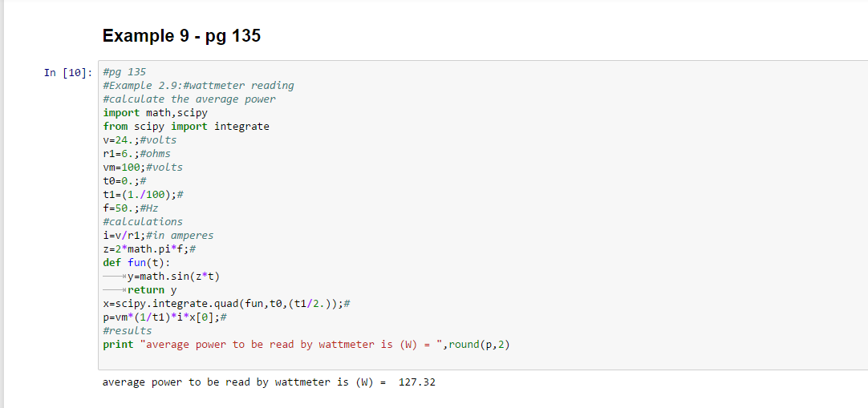Click the "f=50.;#Hz" code line
The image size is (868, 408).
[x=131, y=208]
